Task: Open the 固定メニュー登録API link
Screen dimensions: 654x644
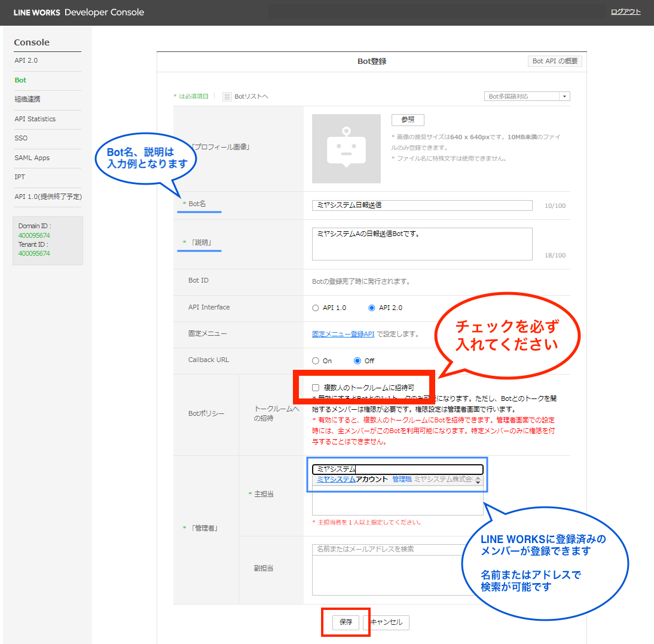Action: [343, 334]
